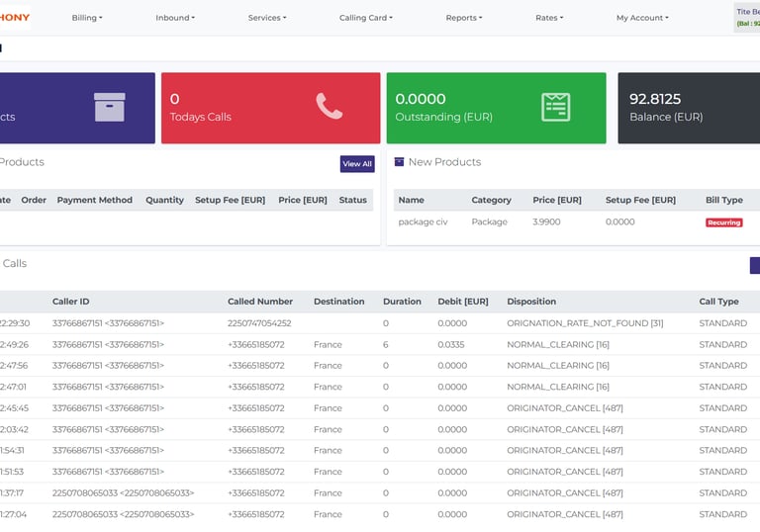The height and width of the screenshot is (532, 760).
Task: Click the call row timed 2:47:56
Action: [x=380, y=366]
